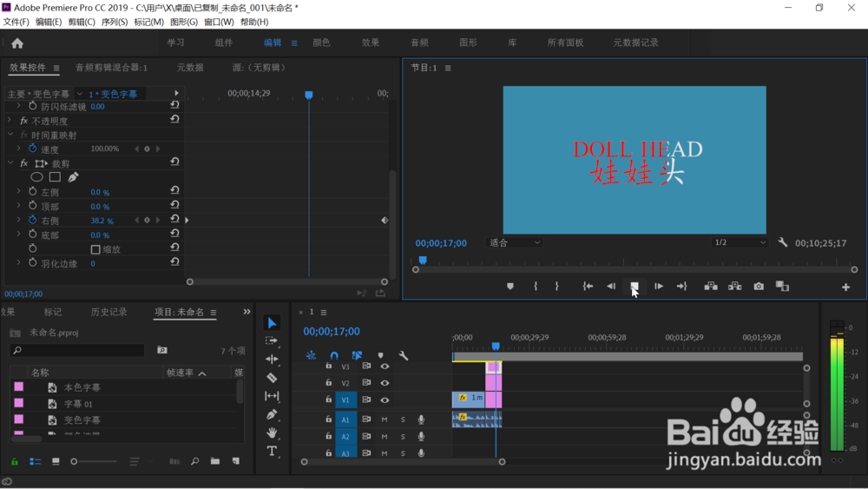Open program monitor settings wrench

point(782,242)
